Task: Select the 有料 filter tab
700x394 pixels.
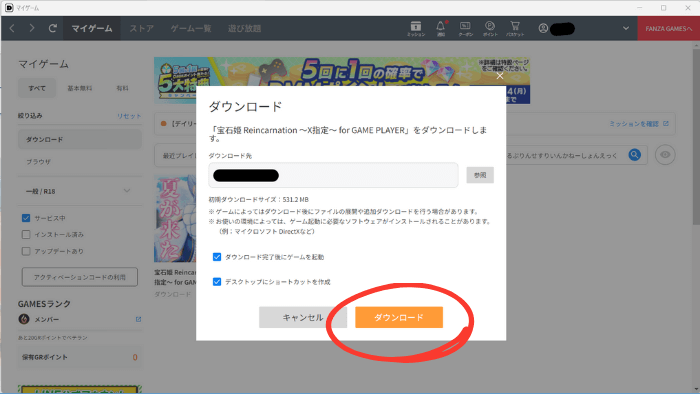Action: (x=122, y=88)
